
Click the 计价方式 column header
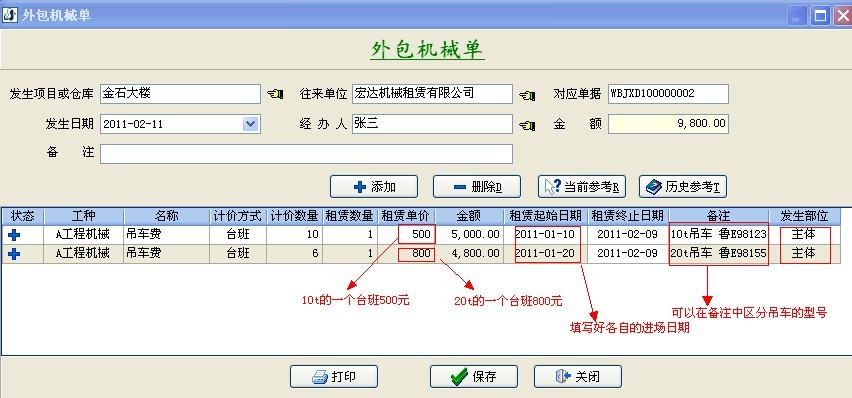pyautogui.click(x=239, y=216)
